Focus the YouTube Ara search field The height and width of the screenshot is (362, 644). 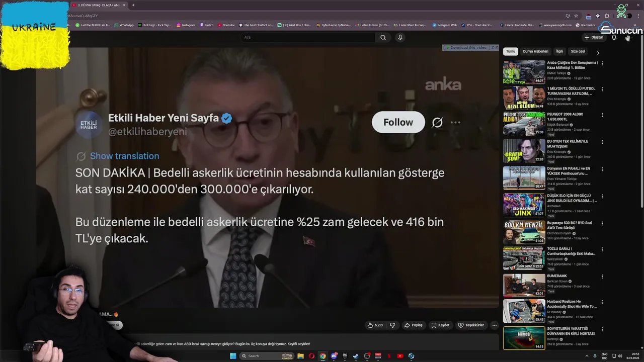[307, 37]
